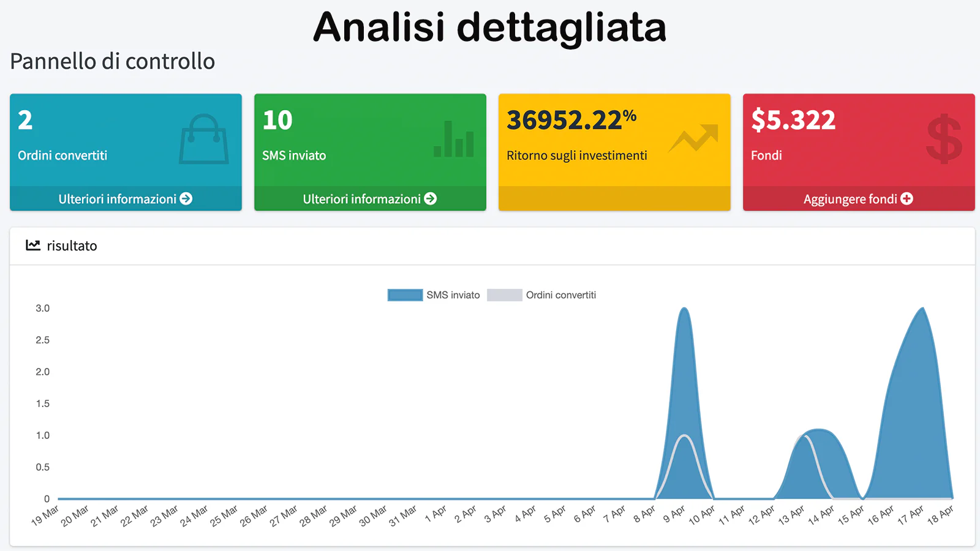Viewport: 980px width, 551px height.
Task: Click the 13 Apr axis label
Action: (792, 515)
